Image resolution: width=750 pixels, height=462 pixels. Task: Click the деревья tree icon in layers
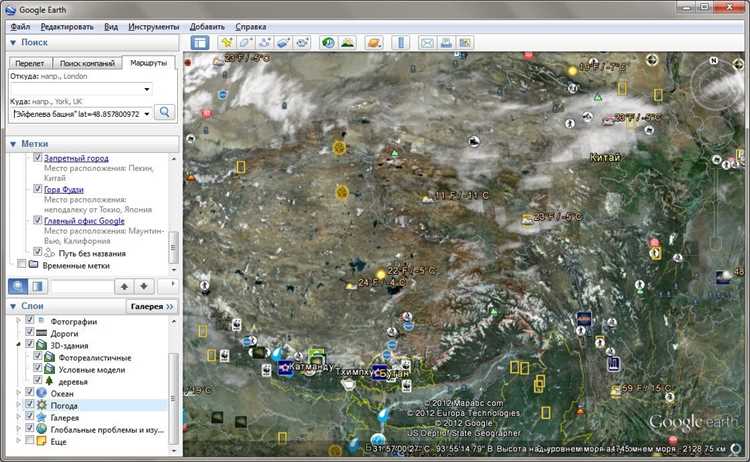(49, 381)
